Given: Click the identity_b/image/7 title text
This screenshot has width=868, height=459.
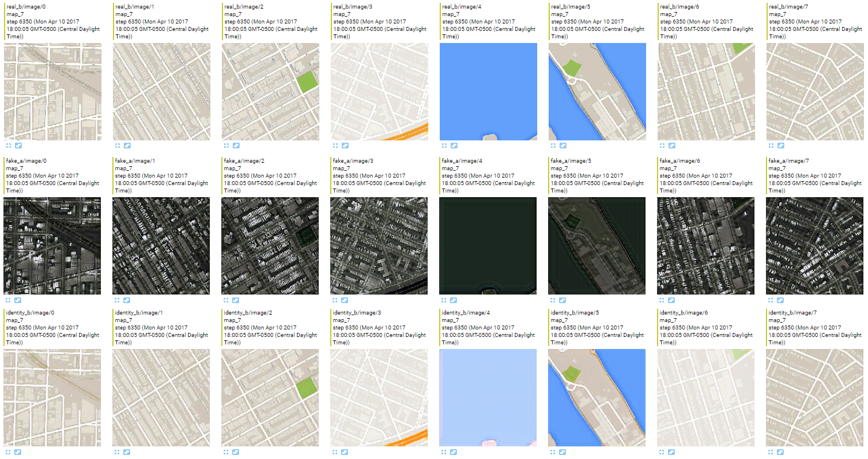Looking at the screenshot, I should pos(792,313).
